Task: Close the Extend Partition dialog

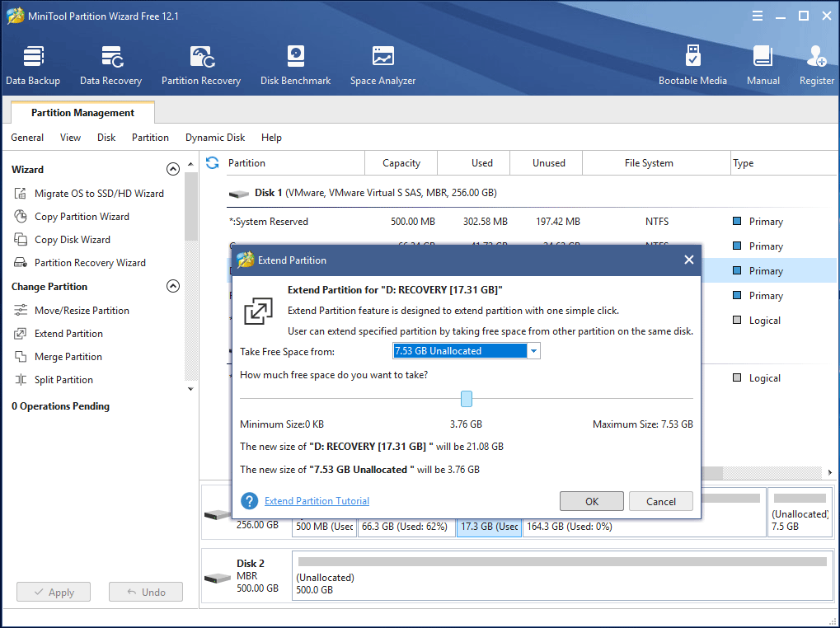Action: [x=689, y=260]
